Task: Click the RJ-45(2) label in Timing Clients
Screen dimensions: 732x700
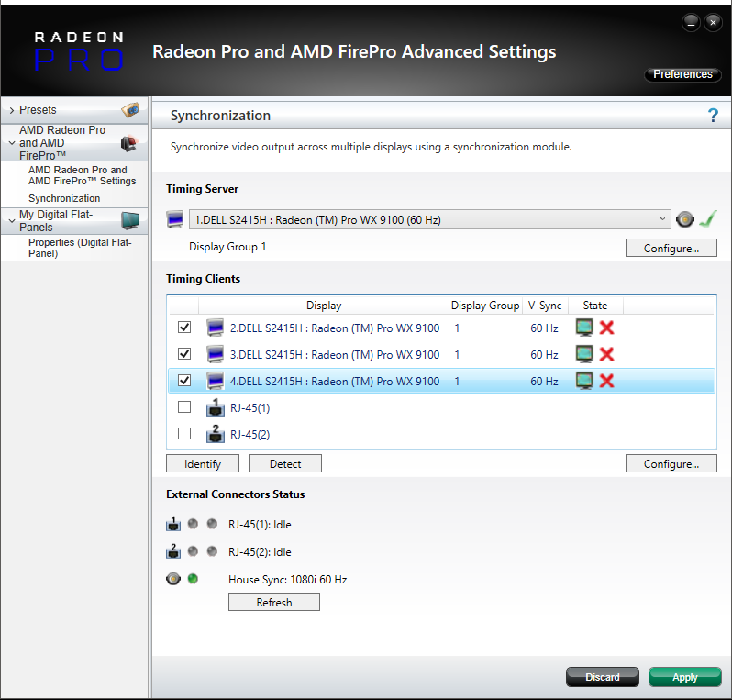Action: point(250,435)
